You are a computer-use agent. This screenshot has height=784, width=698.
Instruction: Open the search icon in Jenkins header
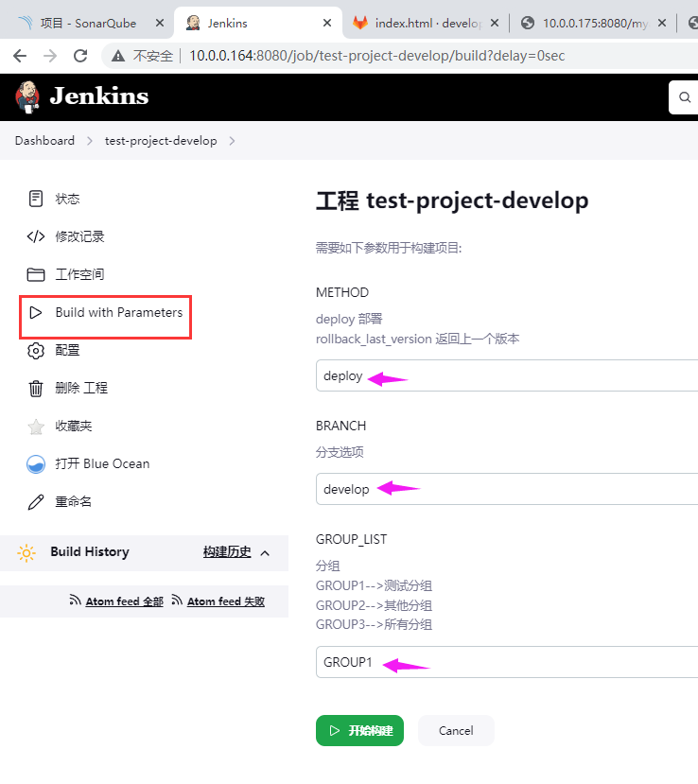[x=685, y=97]
